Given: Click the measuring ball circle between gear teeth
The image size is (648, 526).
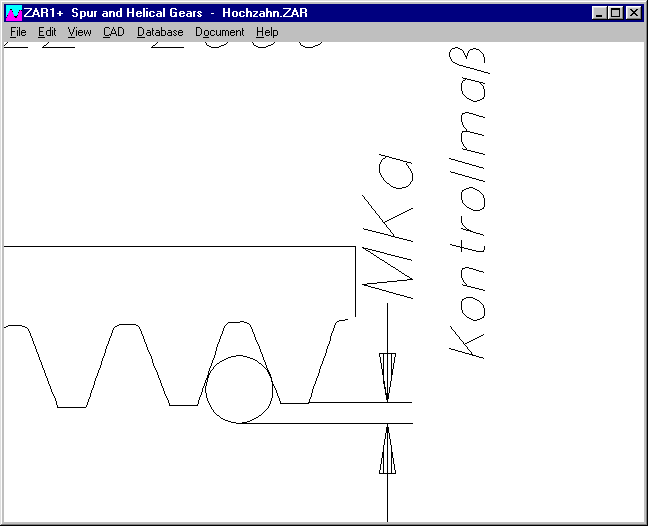Looking at the screenshot, I should point(239,389).
